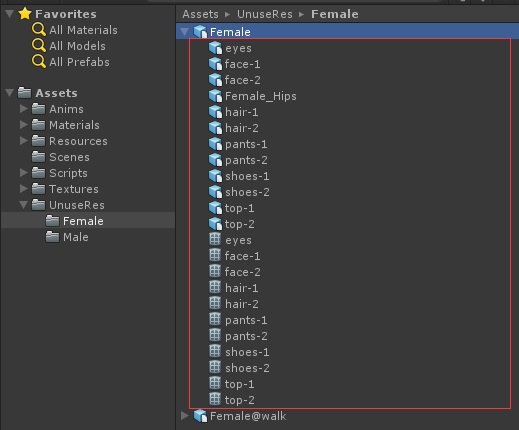Select All Materials in Favorites
Screen dimensions: 519x430
coord(83,30)
